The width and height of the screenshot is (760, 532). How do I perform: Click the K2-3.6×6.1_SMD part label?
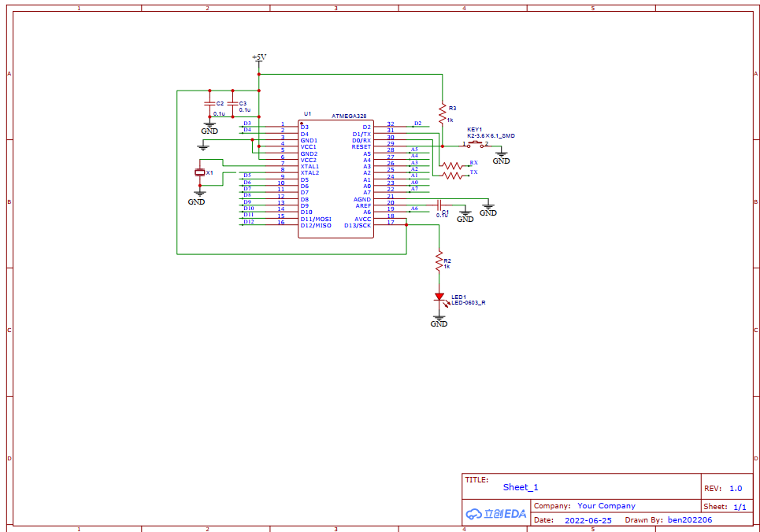click(491, 136)
